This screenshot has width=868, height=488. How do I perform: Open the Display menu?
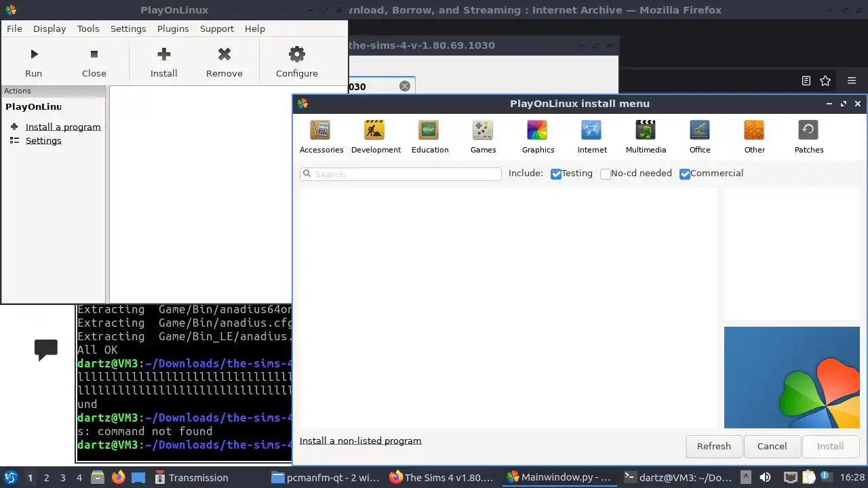click(50, 28)
